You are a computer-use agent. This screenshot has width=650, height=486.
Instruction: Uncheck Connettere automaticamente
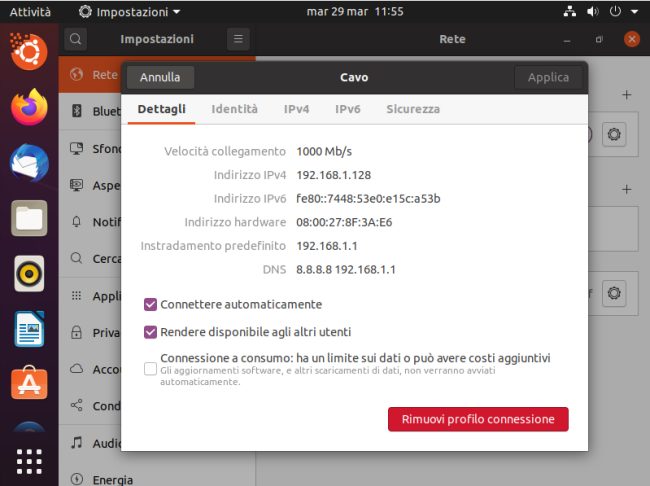coord(150,304)
